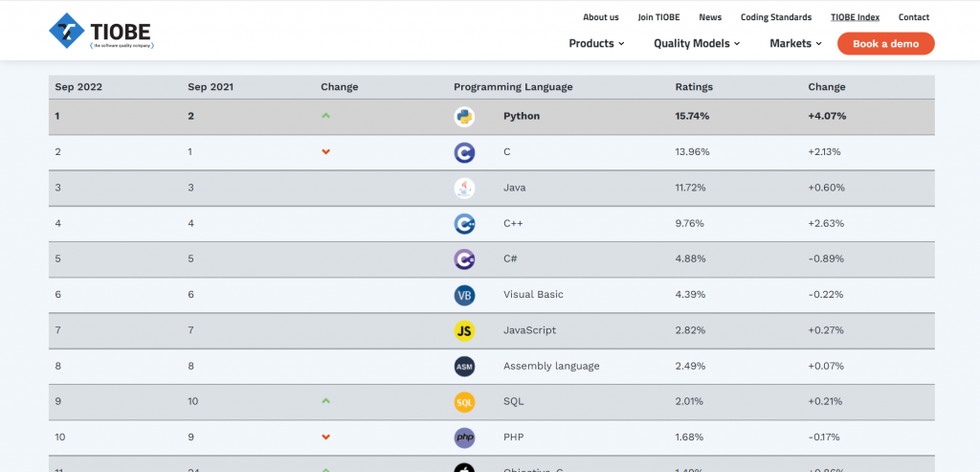Viewport: 980px width, 472px height.
Task: Open the TIOBE Index page
Action: (x=855, y=17)
